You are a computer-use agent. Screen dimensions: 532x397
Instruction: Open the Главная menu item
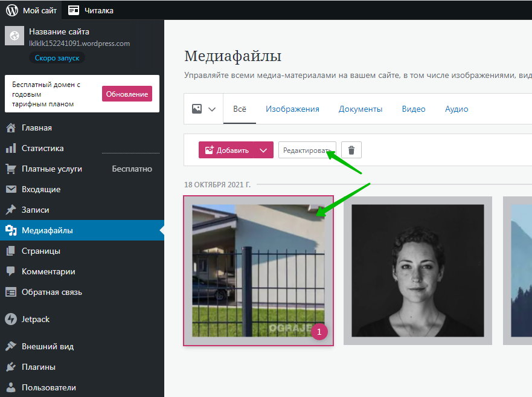(x=82, y=127)
